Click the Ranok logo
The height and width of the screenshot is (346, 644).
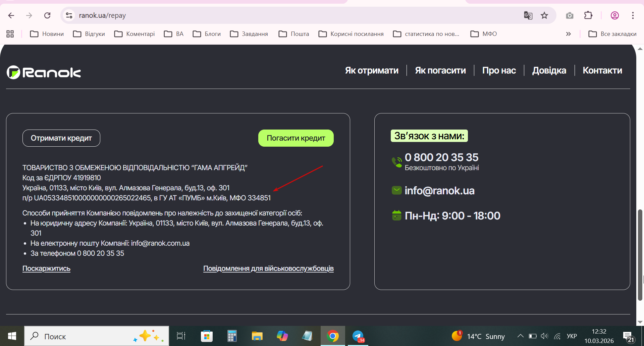(44, 72)
